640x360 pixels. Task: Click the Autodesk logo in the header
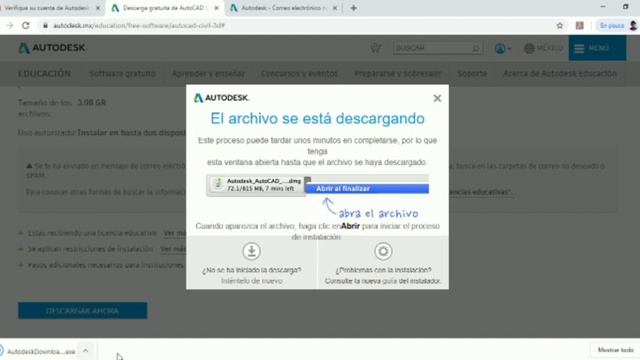(52, 48)
